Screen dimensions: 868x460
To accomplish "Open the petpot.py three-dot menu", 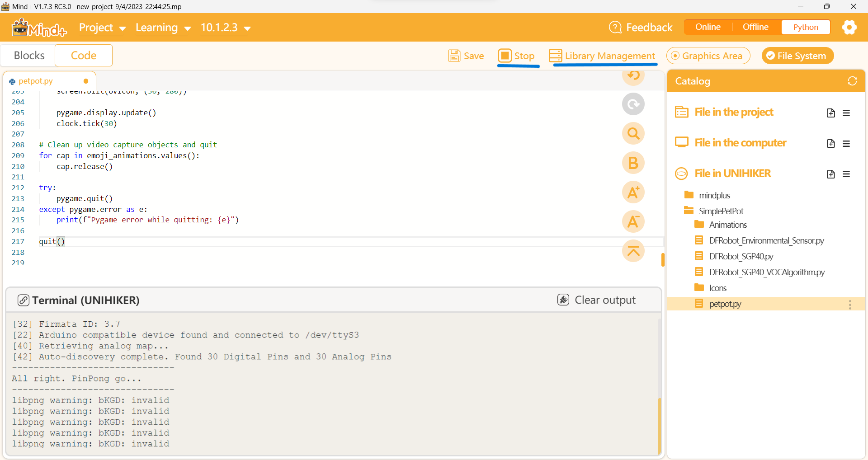I will (850, 304).
